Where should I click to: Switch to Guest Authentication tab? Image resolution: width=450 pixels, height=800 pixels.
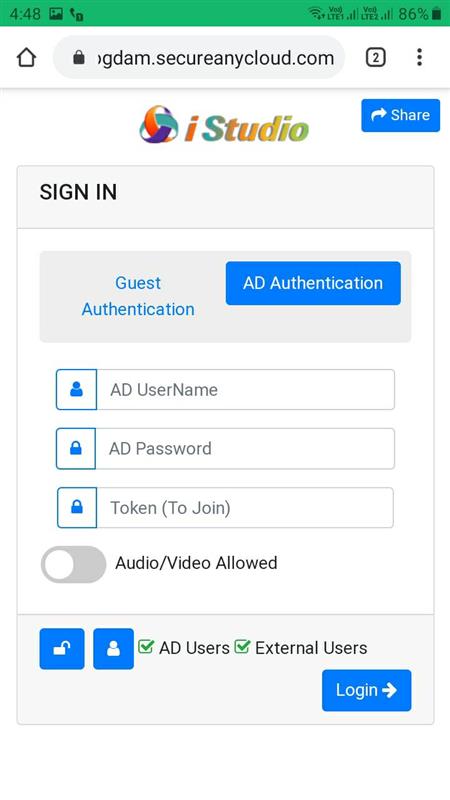pyautogui.click(x=138, y=296)
